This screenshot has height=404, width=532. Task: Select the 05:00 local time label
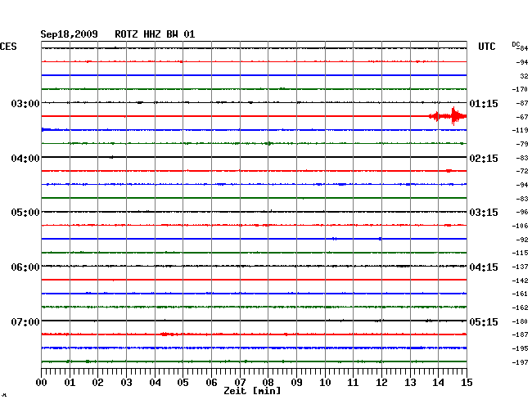25,213
